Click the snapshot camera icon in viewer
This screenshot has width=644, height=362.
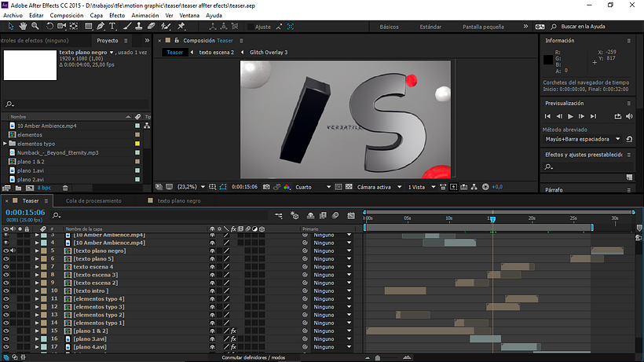[x=266, y=187]
